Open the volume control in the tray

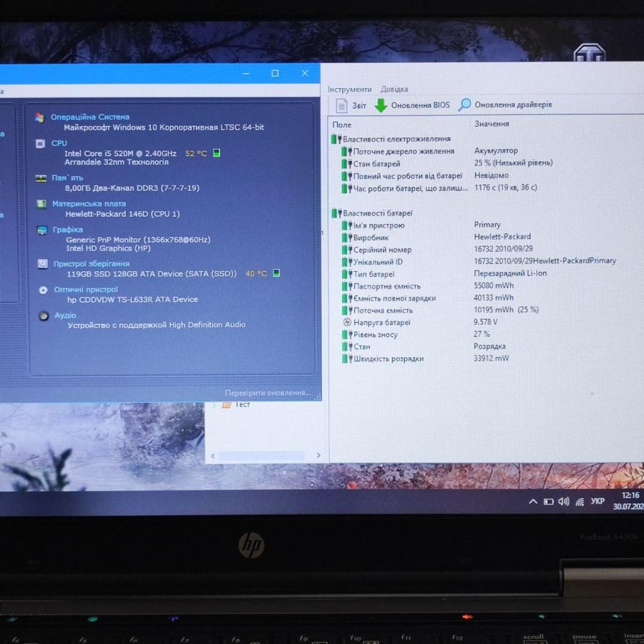pyautogui.click(x=564, y=502)
